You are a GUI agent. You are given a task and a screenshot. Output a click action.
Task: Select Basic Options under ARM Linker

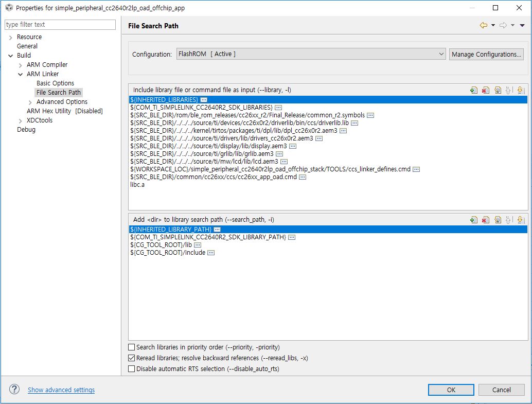point(55,83)
